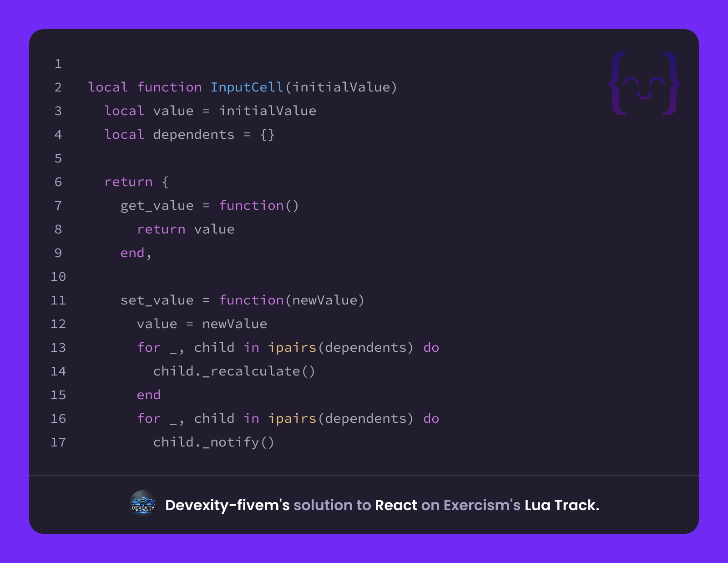This screenshot has height=563, width=728.
Task: Click the "on Exercism's" footer text
Action: pos(471,505)
